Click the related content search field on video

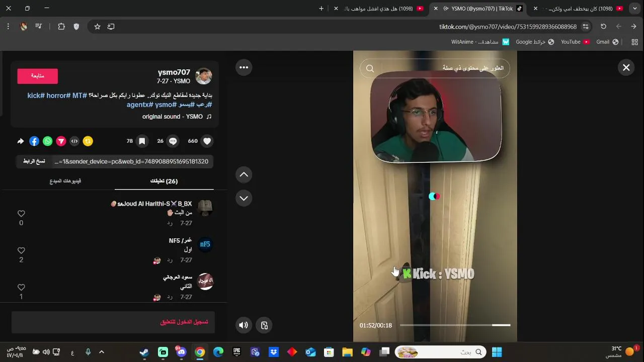click(435, 68)
